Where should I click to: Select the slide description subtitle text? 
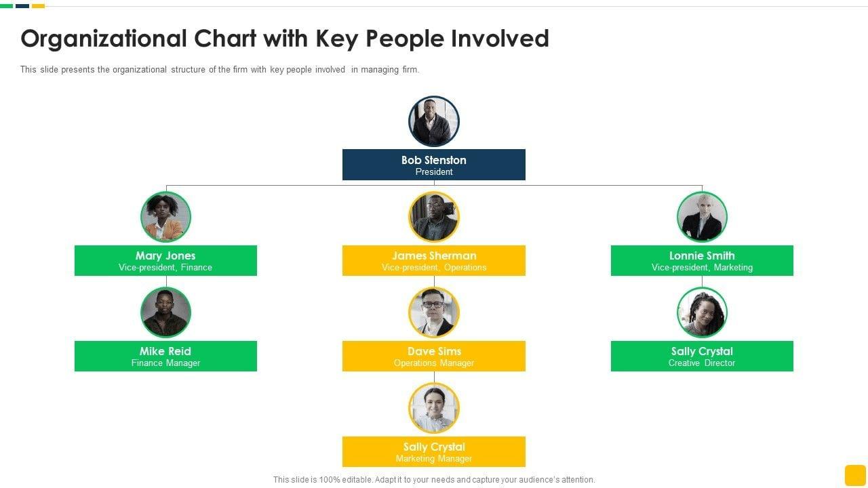[x=220, y=70]
